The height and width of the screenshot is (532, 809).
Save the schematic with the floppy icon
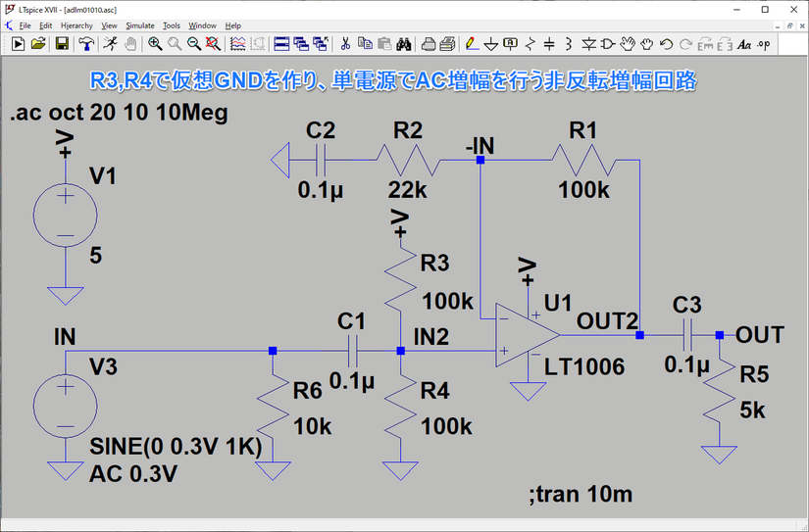tap(62, 44)
